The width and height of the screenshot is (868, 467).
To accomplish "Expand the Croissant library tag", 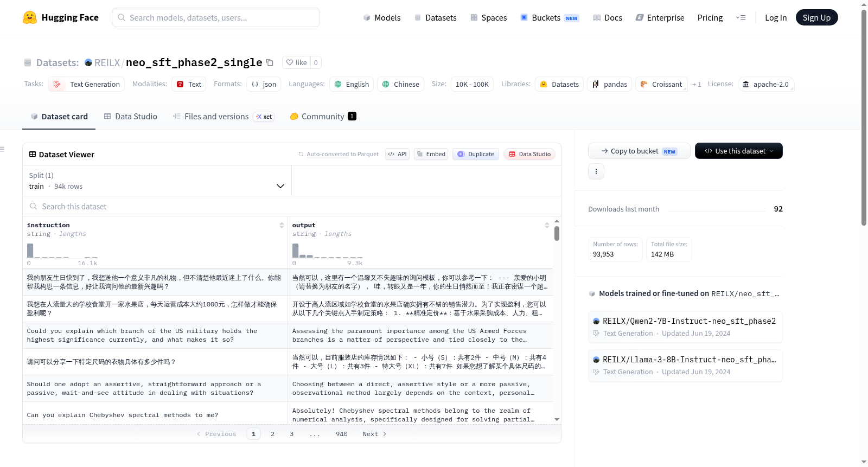I will click(661, 84).
